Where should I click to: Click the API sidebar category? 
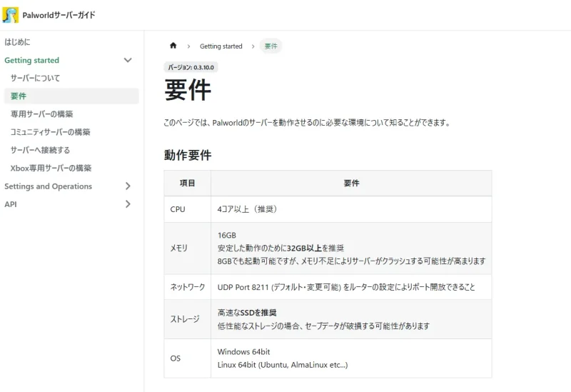(x=11, y=204)
